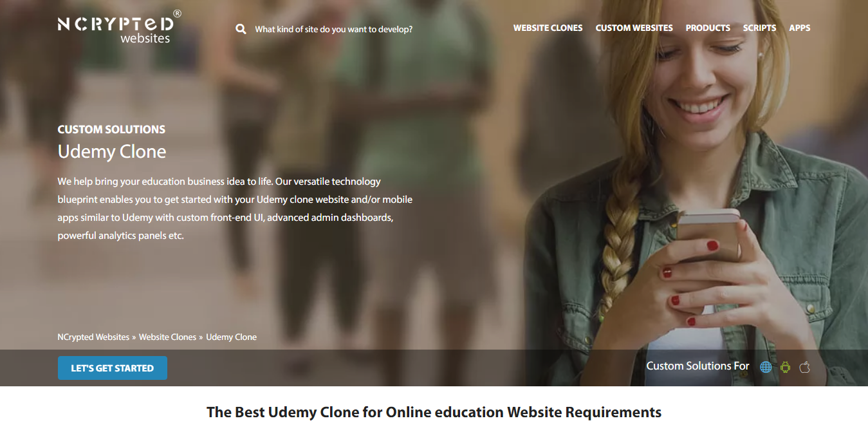The image size is (868, 423).
Task: Click the large Udemy Clone hero title
Action: (x=112, y=151)
